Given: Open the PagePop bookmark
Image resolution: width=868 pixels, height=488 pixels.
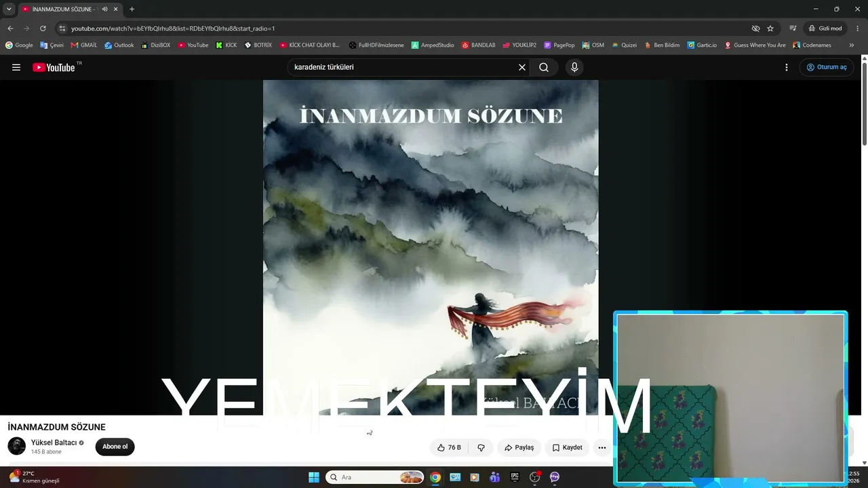Looking at the screenshot, I should pyautogui.click(x=559, y=45).
